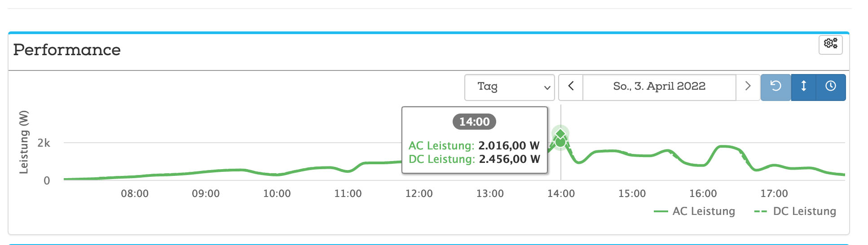Open the Performance widget settings gear

tap(830, 44)
